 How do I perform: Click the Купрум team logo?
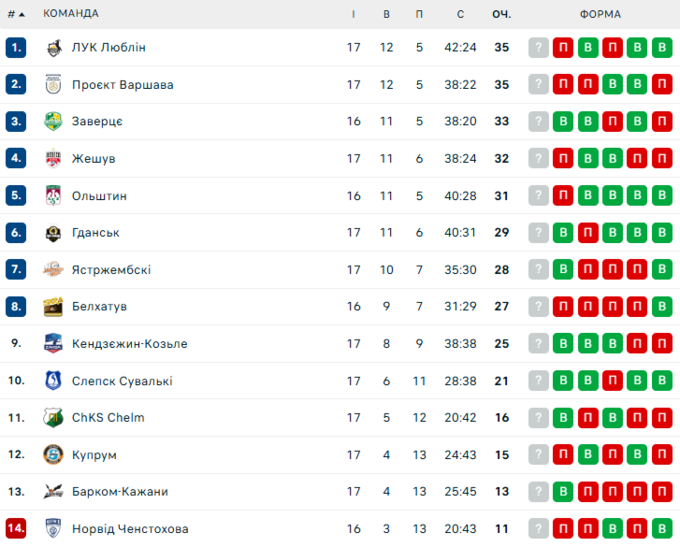(x=54, y=455)
